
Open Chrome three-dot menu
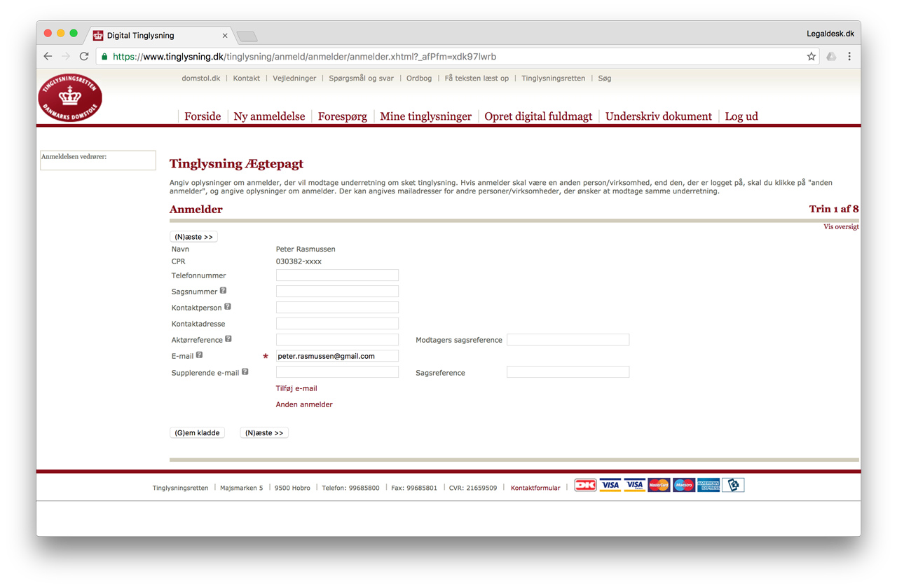click(849, 57)
